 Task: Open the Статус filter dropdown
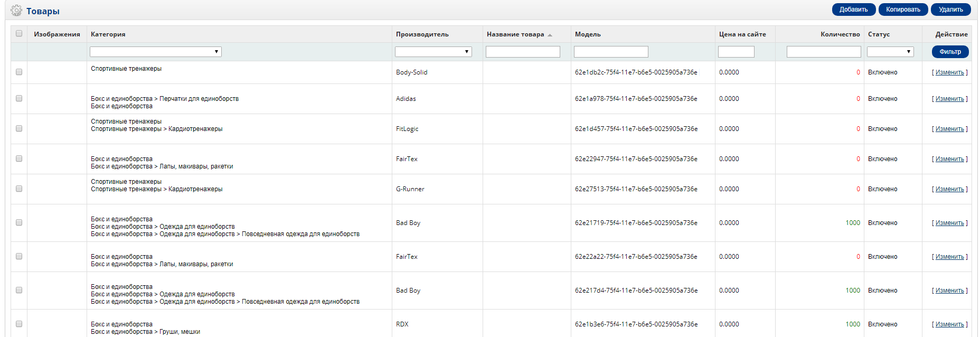coord(890,52)
